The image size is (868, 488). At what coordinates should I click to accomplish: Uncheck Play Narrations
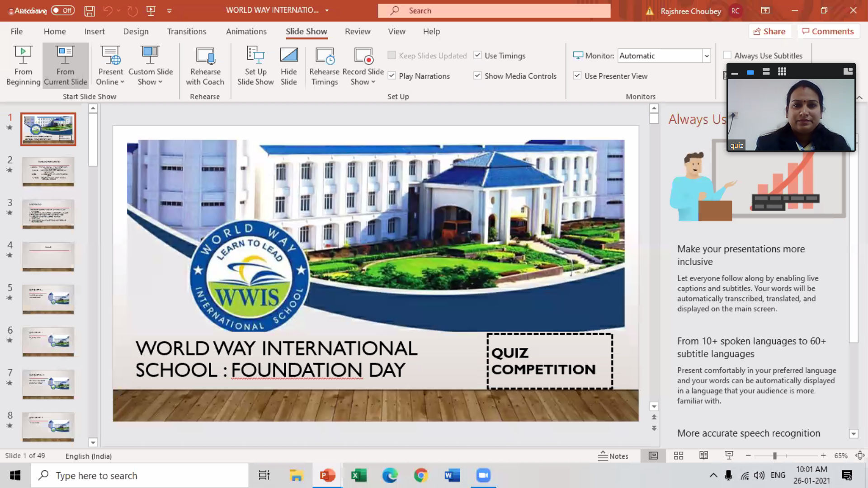(x=392, y=75)
